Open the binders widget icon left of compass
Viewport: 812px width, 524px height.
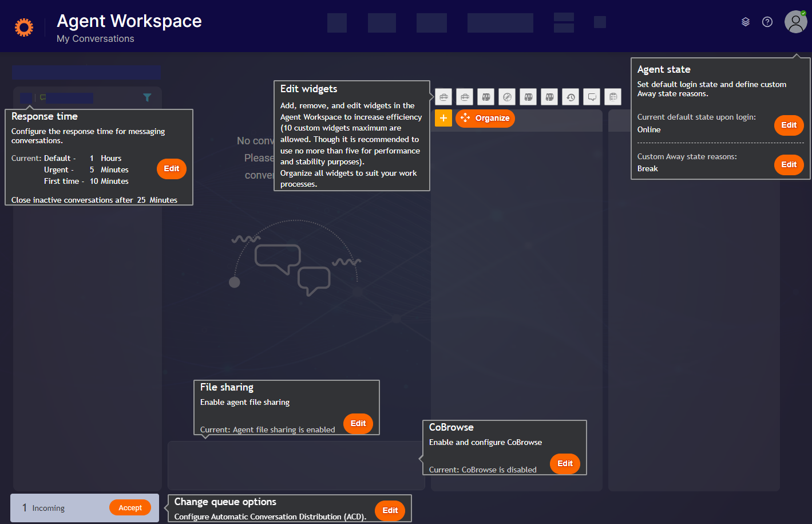pos(486,97)
